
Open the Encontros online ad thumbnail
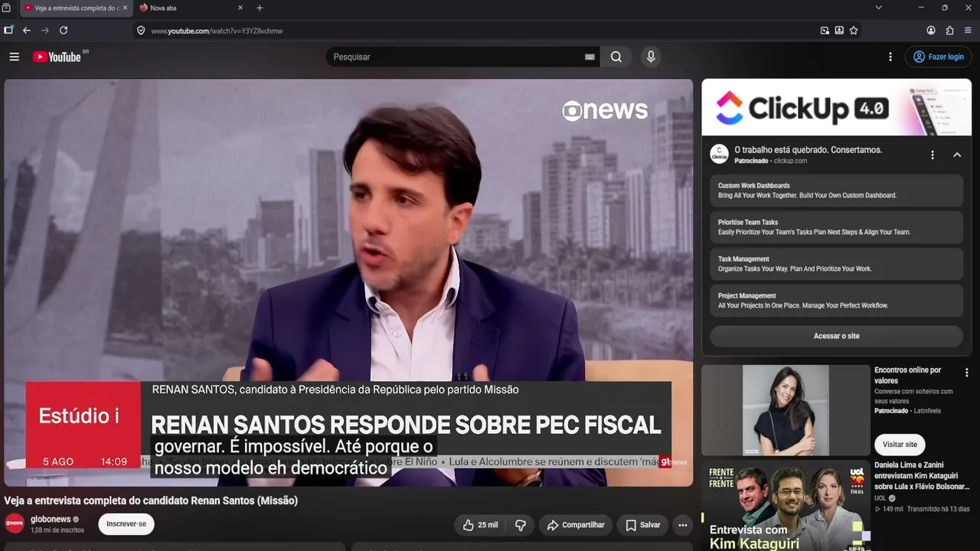[x=786, y=410]
